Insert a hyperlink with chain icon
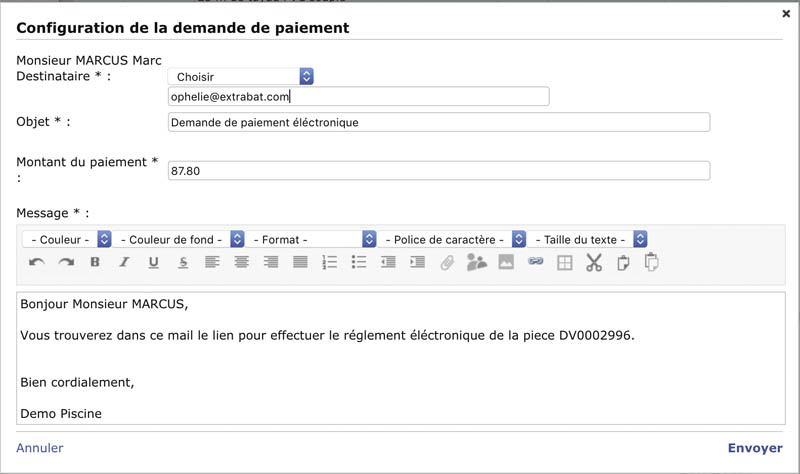 coord(535,263)
